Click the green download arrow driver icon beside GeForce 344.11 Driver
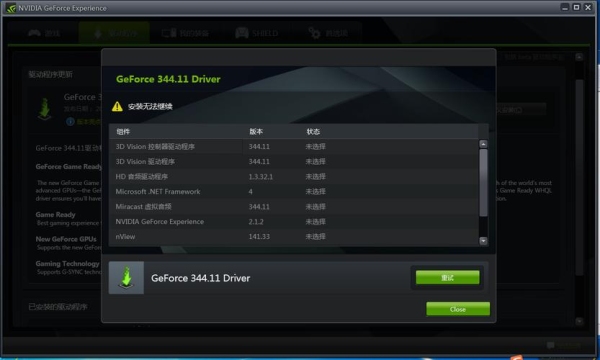 126,278
